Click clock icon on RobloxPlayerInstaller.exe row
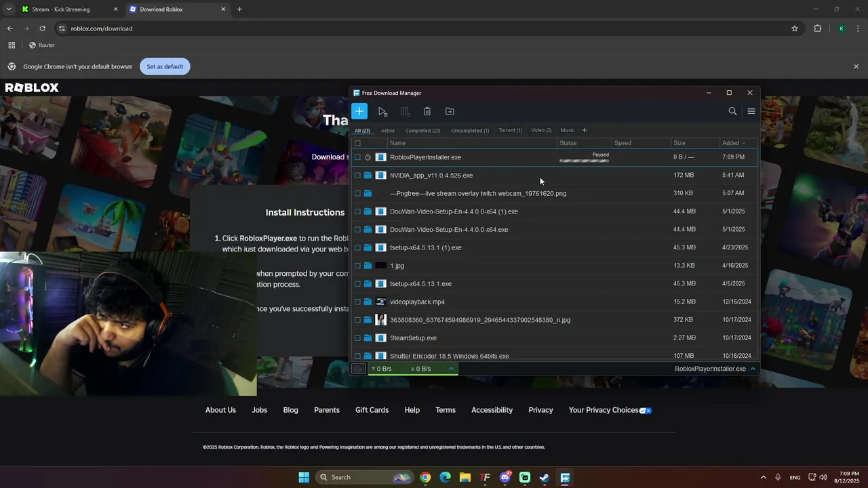 (x=368, y=157)
